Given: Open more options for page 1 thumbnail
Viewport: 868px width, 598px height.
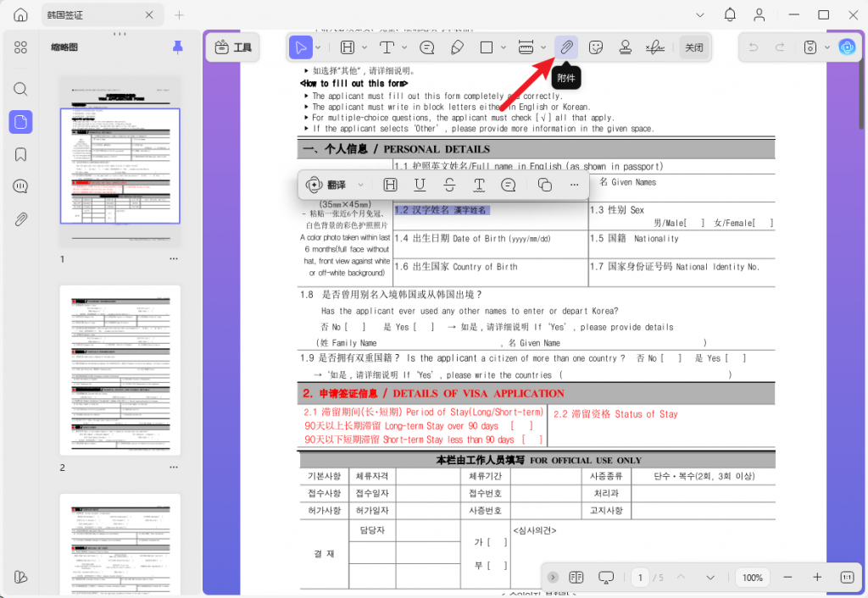Looking at the screenshot, I should pos(174,259).
